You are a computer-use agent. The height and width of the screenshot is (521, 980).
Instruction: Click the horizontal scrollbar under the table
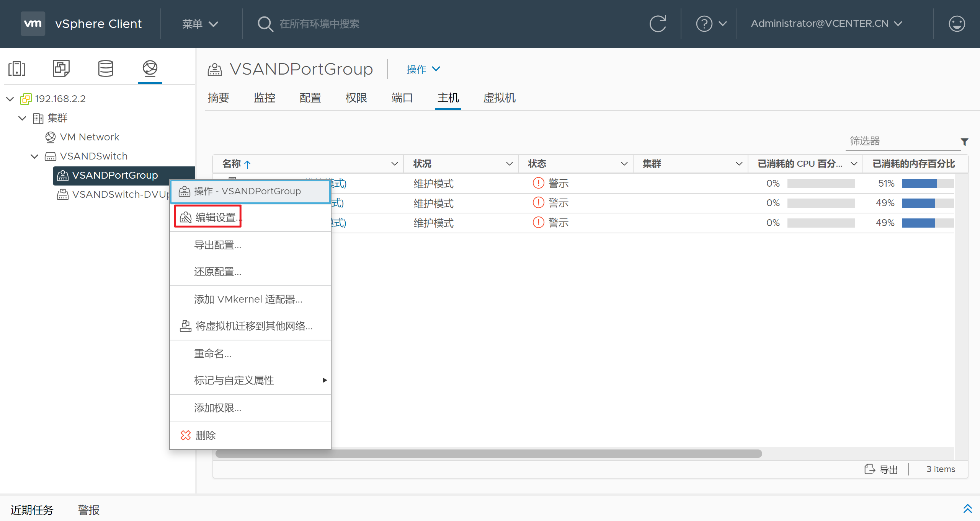point(488,454)
